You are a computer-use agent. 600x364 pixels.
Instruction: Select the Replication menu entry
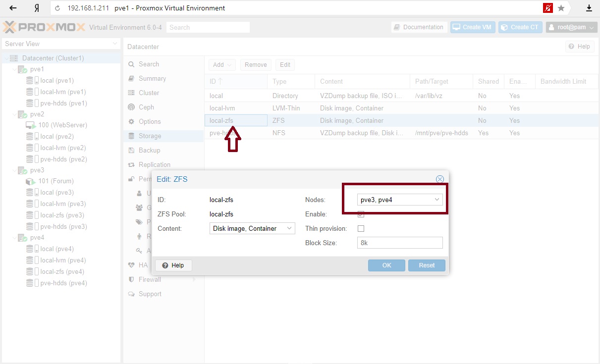(164, 165)
